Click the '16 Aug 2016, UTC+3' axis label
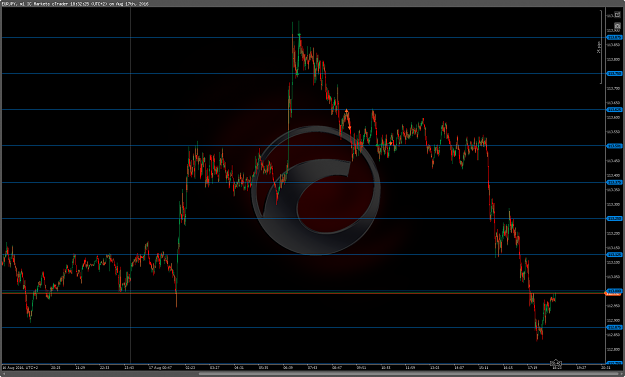The width and height of the screenshot is (625, 377). click(x=20, y=368)
